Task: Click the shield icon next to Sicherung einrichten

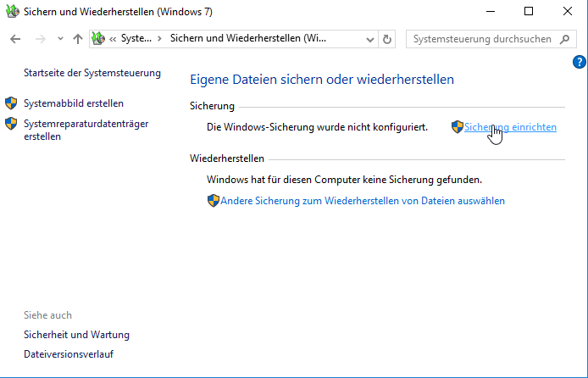Action: coord(458,127)
